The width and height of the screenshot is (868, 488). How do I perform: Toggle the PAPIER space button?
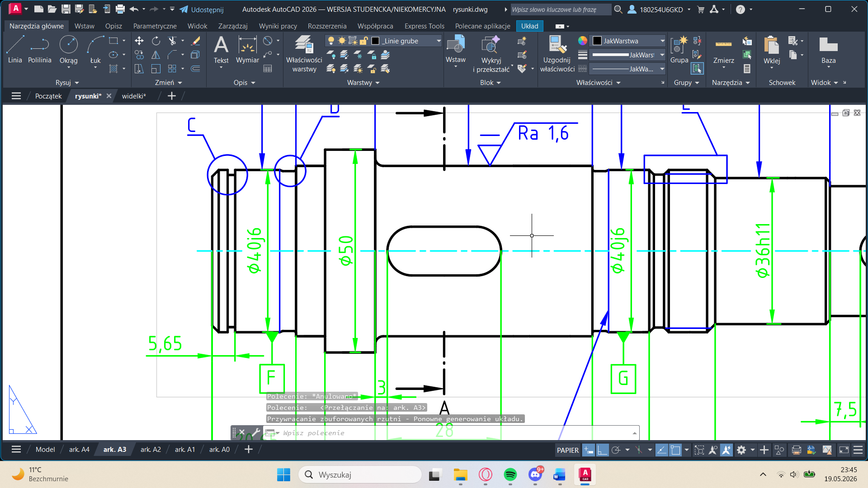[x=567, y=450]
